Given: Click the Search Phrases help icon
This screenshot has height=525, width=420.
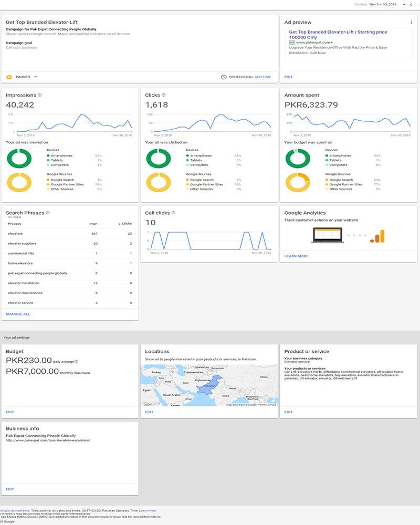Looking at the screenshot, I should 48,213.
